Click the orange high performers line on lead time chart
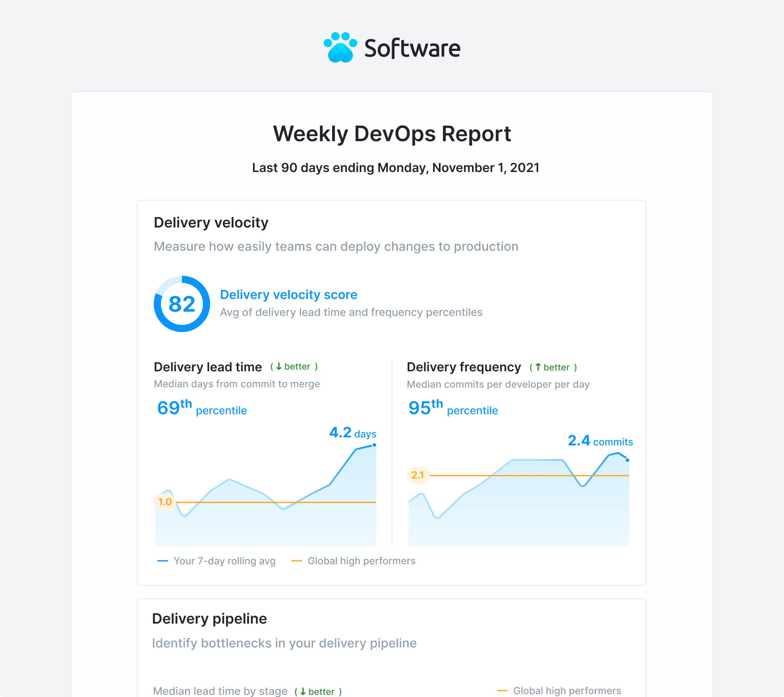Viewport: 784px width, 697px height. tap(277, 503)
